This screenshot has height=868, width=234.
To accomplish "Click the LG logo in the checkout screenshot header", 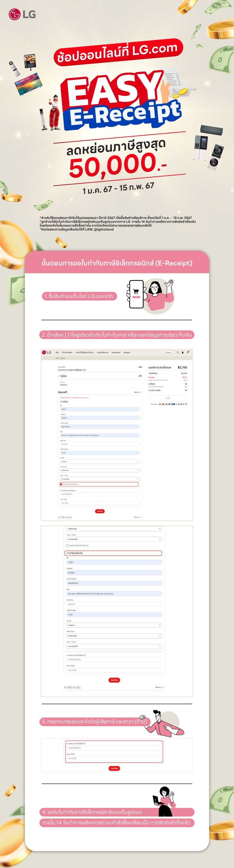I will tap(47, 352).
